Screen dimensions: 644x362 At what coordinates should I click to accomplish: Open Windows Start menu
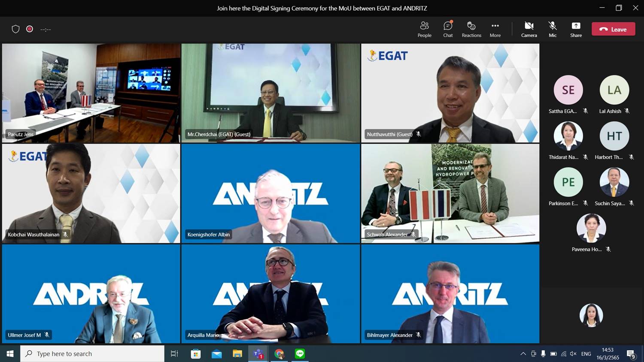coord(10,354)
